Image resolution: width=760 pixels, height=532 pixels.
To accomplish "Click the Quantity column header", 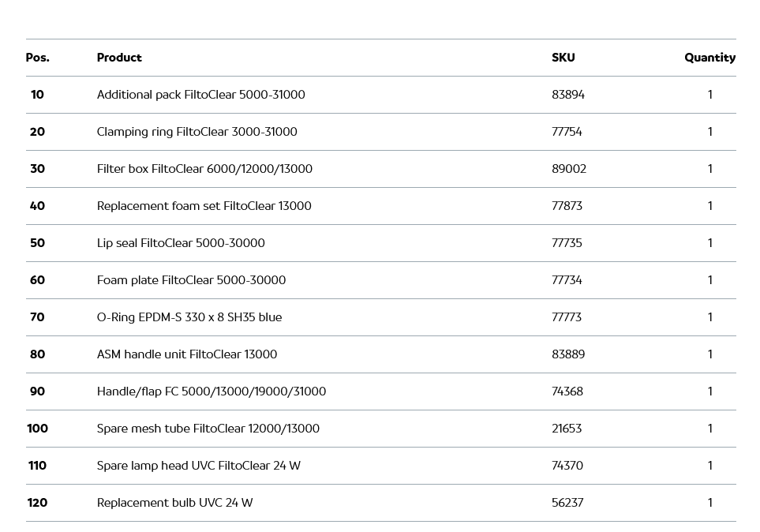I will [709, 58].
